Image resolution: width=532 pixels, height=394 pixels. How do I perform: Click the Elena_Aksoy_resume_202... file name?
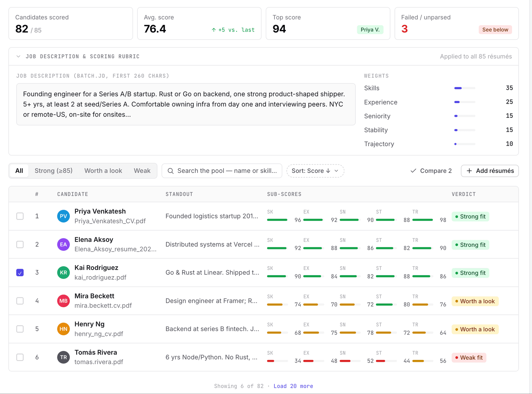click(x=115, y=249)
